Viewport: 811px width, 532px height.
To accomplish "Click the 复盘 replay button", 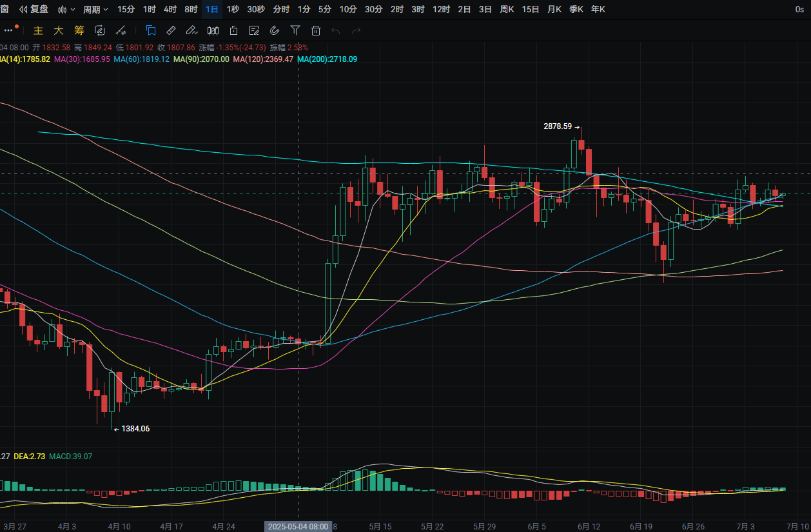I will pyautogui.click(x=34, y=10).
